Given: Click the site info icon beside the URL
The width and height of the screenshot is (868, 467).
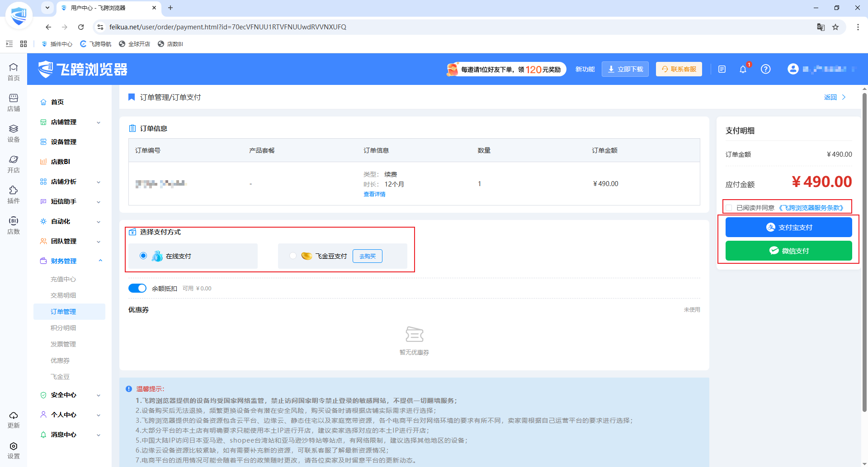Looking at the screenshot, I should click(x=100, y=27).
